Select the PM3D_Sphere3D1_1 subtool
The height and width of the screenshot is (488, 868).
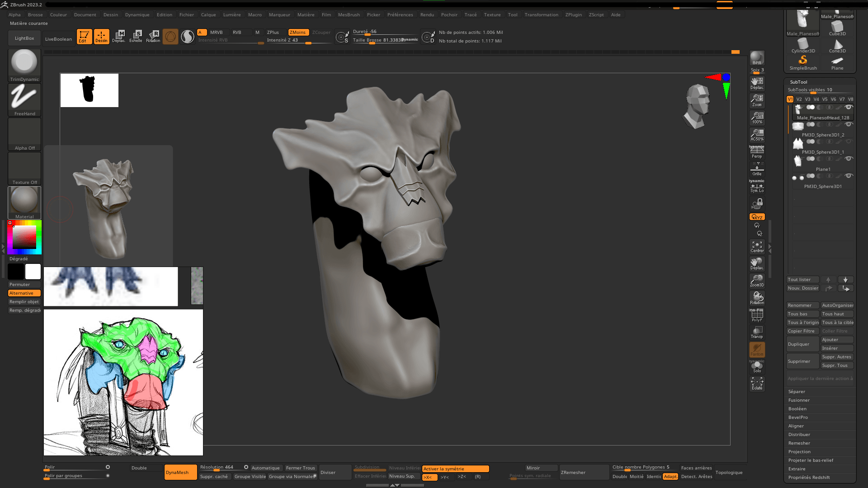tap(823, 147)
